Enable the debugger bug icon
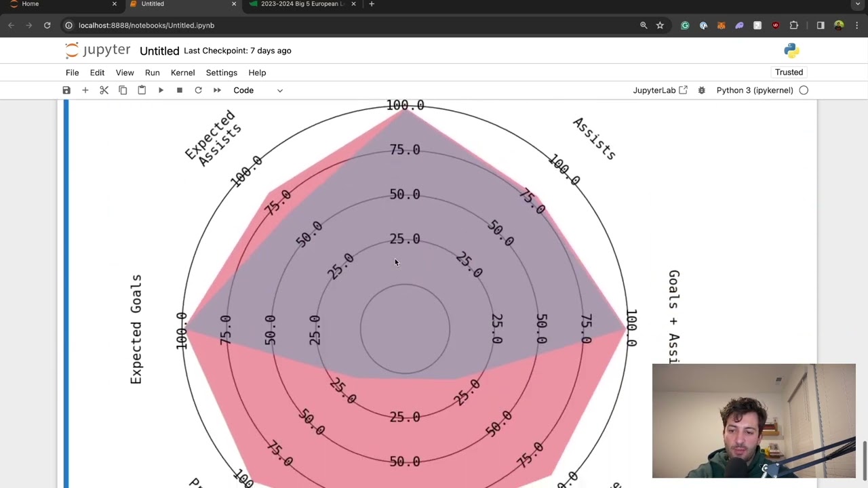 702,90
